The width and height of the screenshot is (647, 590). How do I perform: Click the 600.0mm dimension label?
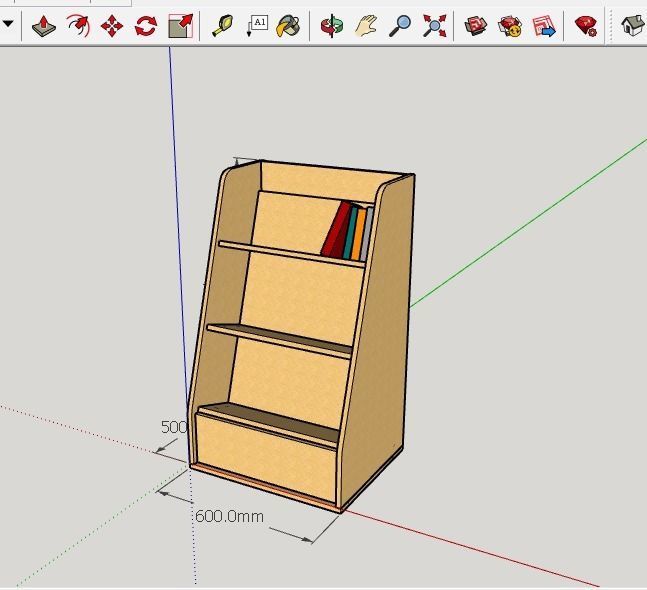click(x=229, y=517)
